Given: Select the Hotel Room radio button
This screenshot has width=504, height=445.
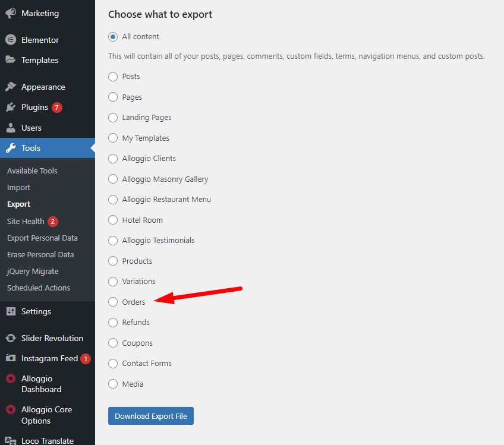Looking at the screenshot, I should click(113, 220).
